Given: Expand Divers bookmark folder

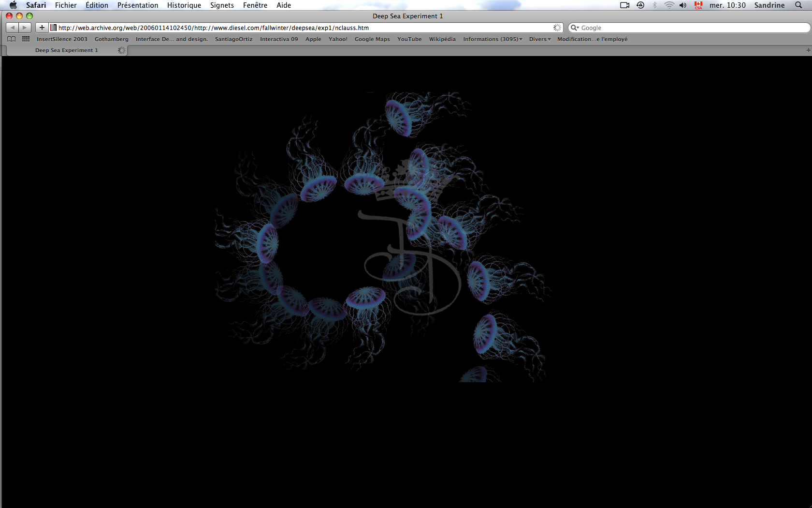Looking at the screenshot, I should pos(540,39).
